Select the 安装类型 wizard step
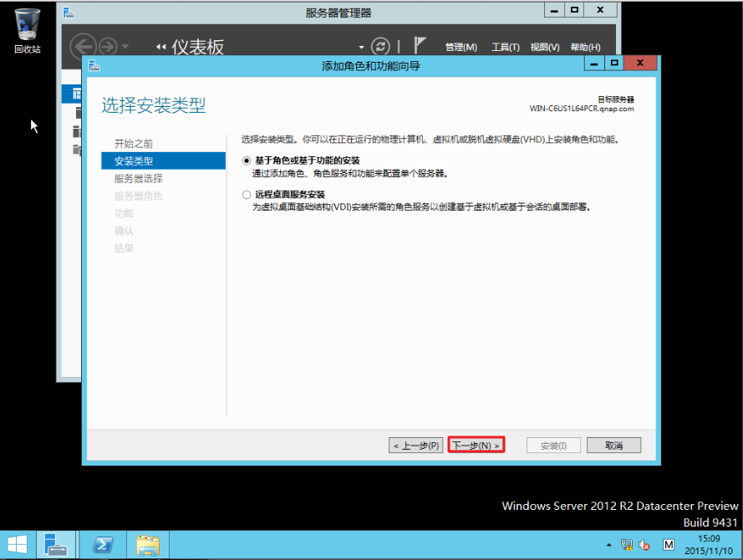The width and height of the screenshot is (743, 560). 164,160
